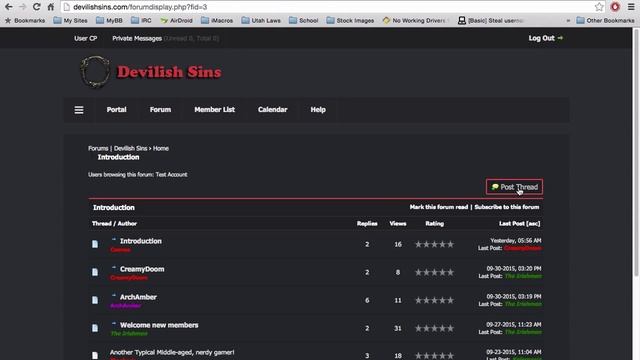Image resolution: width=640 pixels, height=360 pixels.
Task: Sort by Thread column header
Action: pos(101,223)
